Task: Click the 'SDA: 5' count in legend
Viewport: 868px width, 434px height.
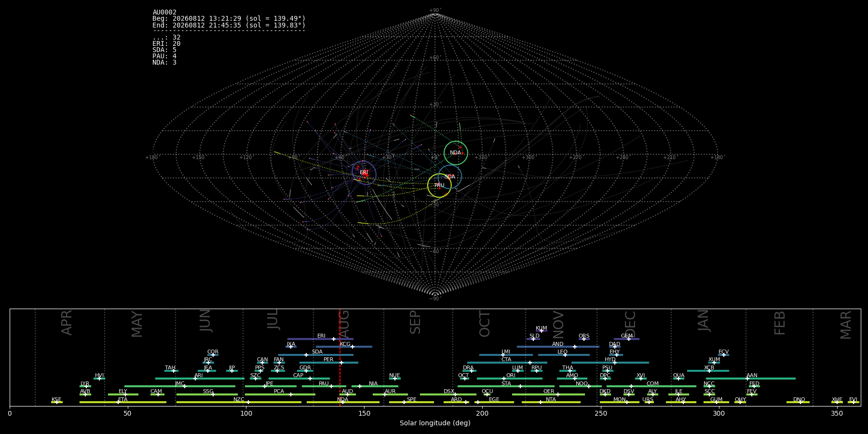Action: pyautogui.click(x=164, y=50)
